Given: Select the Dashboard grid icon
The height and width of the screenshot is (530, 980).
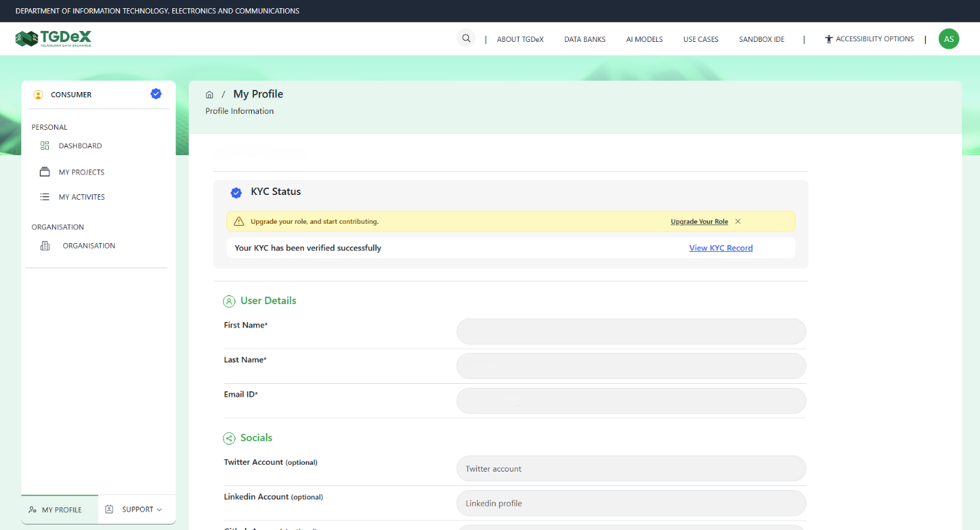Looking at the screenshot, I should coord(45,145).
